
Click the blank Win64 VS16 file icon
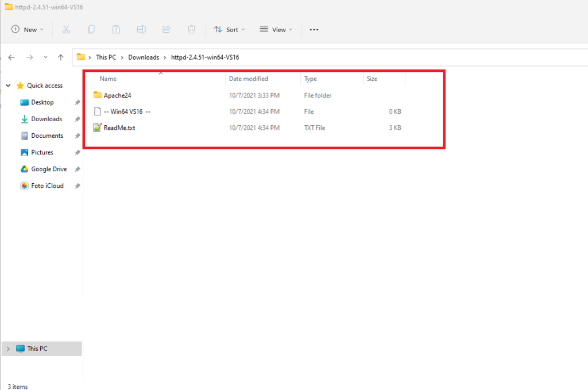(98, 111)
